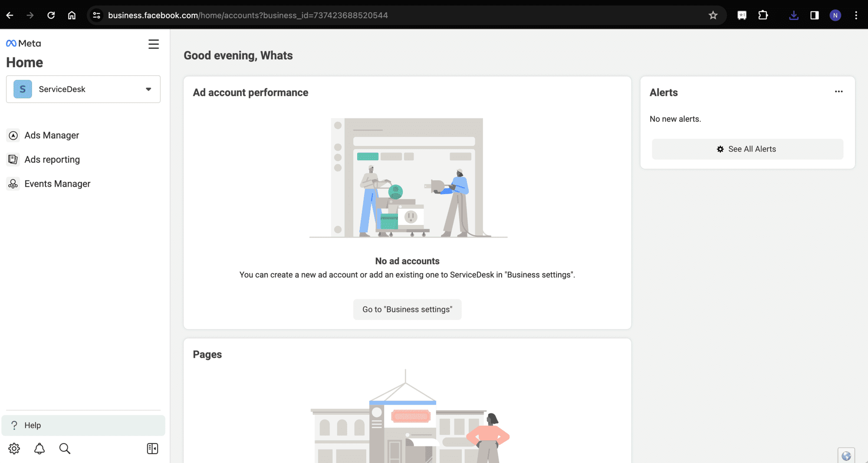
Task: Open Ads reporting from sidebar
Action: (x=52, y=159)
